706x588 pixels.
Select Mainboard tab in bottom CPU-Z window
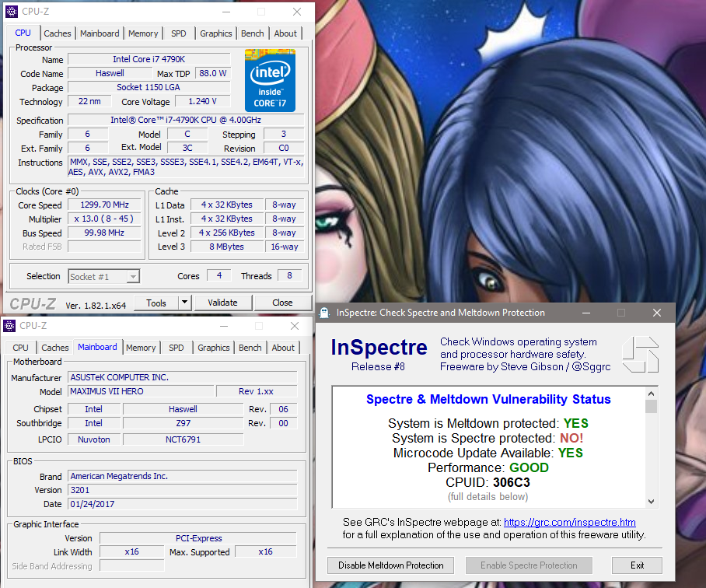click(x=97, y=347)
